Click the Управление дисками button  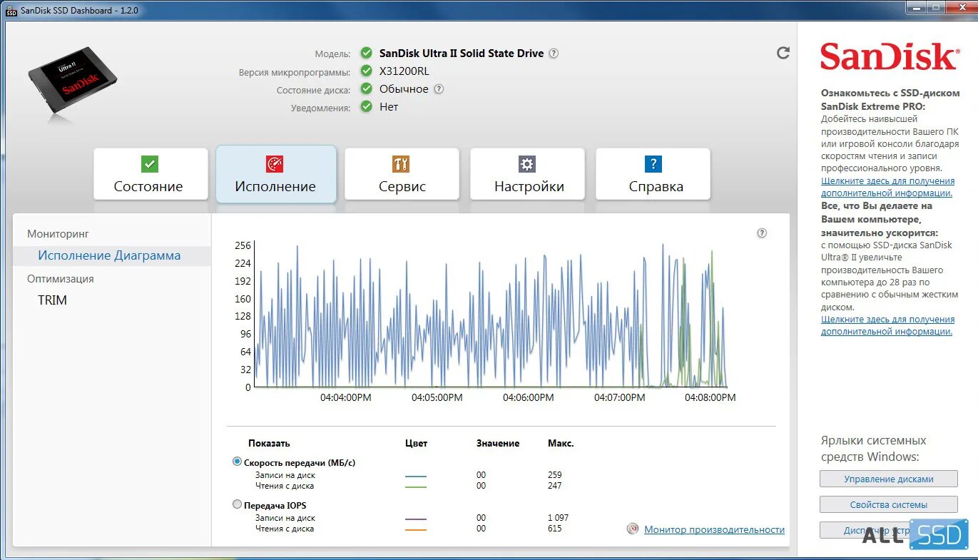click(x=889, y=479)
